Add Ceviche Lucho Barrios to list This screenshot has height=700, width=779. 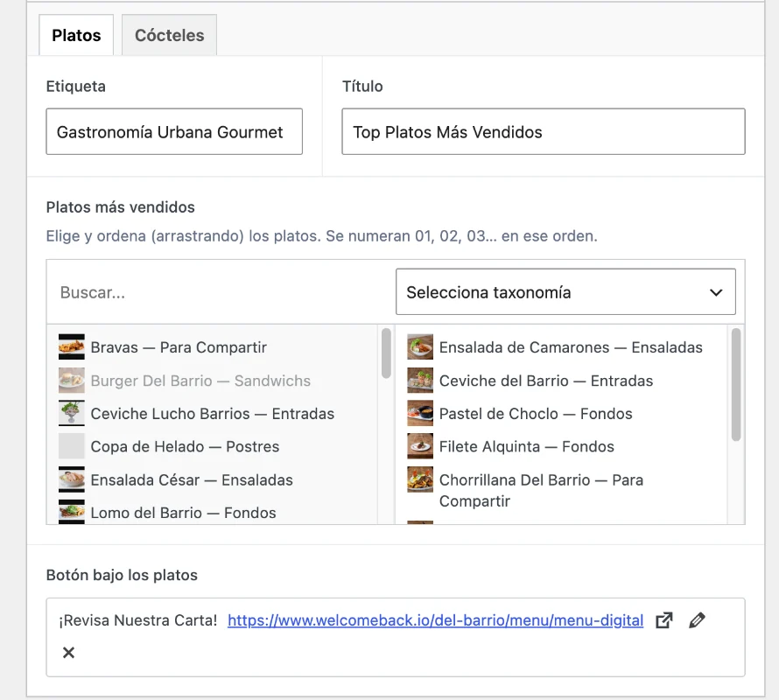tap(212, 413)
